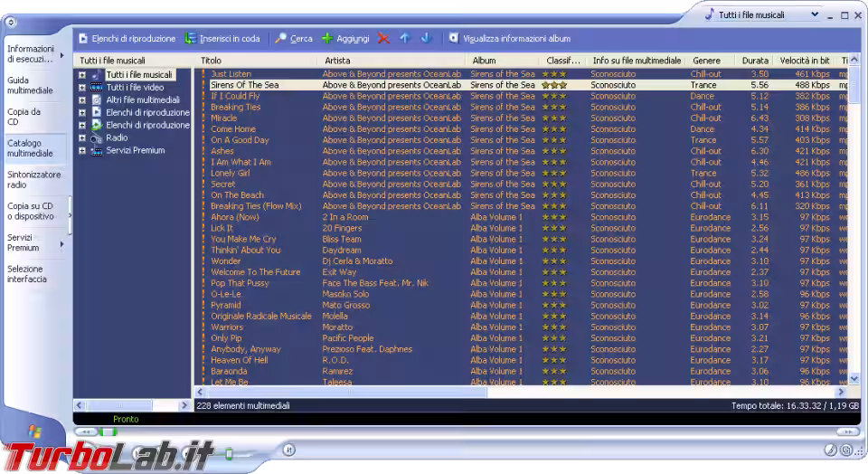Viewport: 868px width, 474px height.
Task: Expand Tutti i file video tree node
Action: coord(82,88)
